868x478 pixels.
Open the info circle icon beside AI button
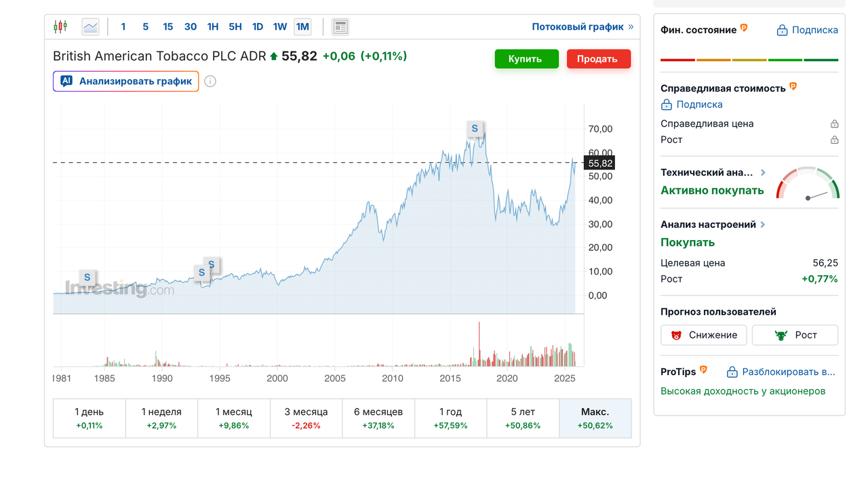[210, 81]
